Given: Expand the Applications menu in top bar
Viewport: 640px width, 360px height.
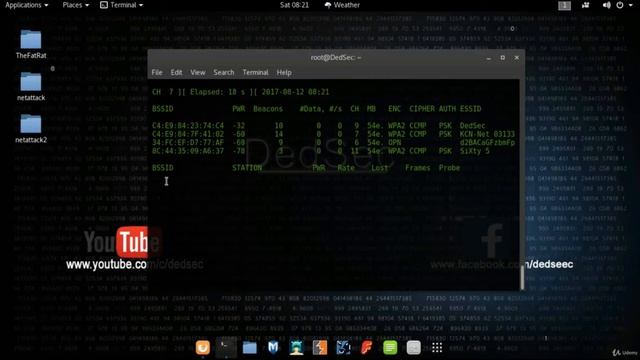Looking at the screenshot, I should coord(27,5).
